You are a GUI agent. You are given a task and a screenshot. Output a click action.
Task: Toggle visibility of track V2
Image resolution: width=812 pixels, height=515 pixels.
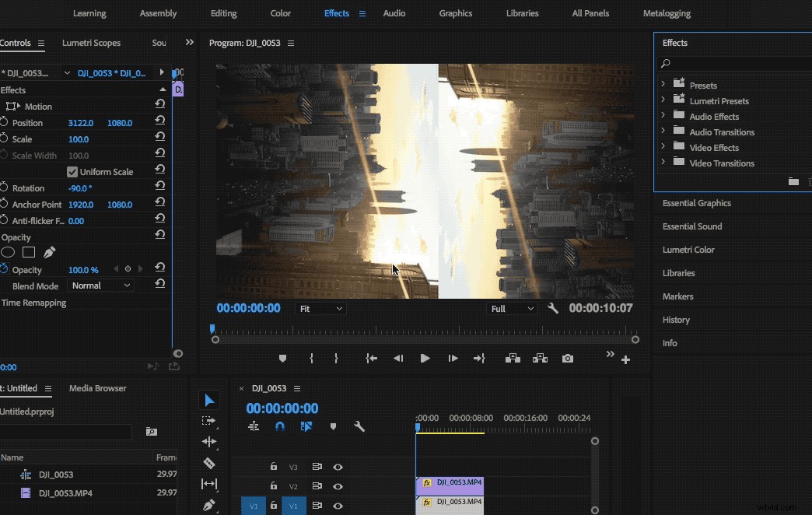coord(338,486)
